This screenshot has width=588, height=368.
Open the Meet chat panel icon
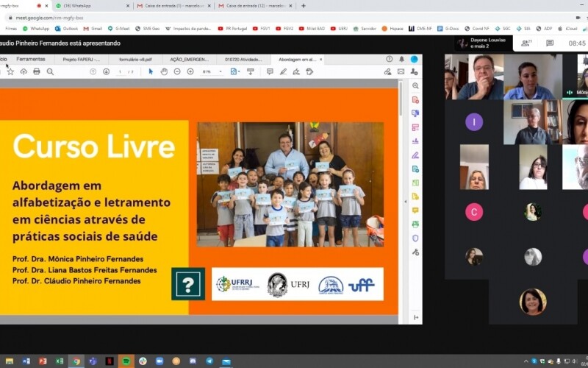pos(550,43)
